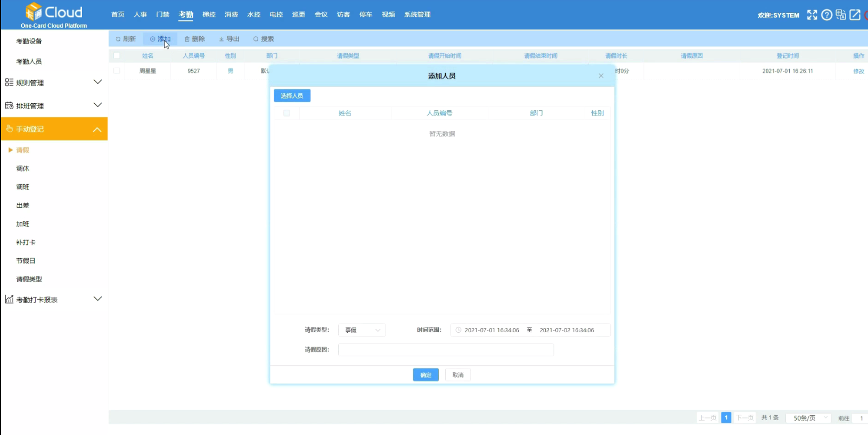Image resolution: width=868 pixels, height=435 pixels.
Task: Click the 选择人员 button
Action: click(292, 95)
